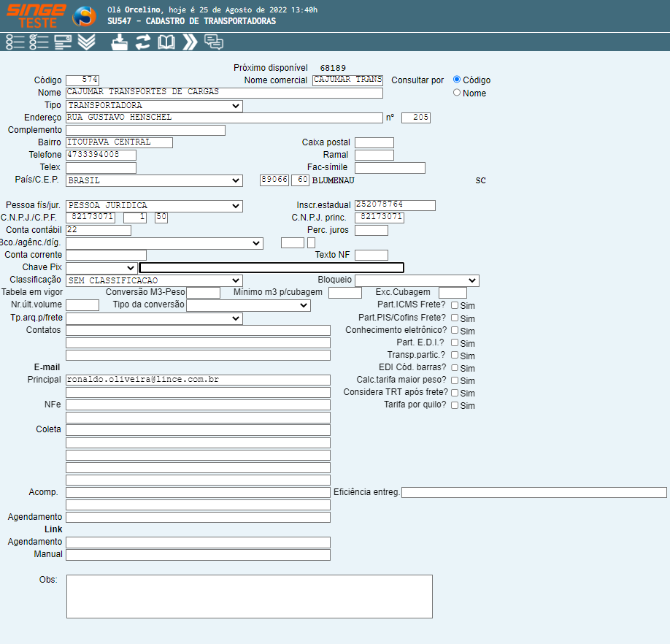Open the form search icon in toolbar
Screen dimensions: 670x644
(63, 42)
